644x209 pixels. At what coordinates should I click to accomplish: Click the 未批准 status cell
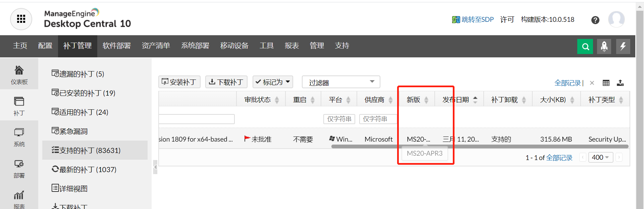[x=258, y=139]
